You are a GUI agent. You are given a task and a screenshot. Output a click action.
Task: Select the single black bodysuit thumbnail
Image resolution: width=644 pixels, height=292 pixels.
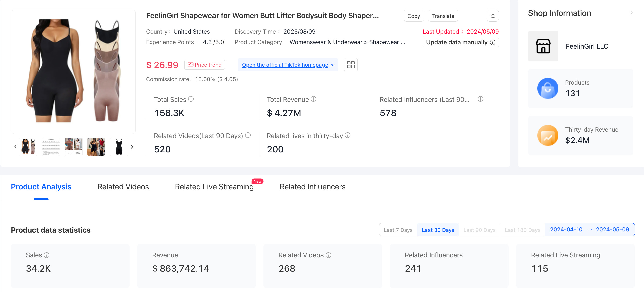pos(119,147)
